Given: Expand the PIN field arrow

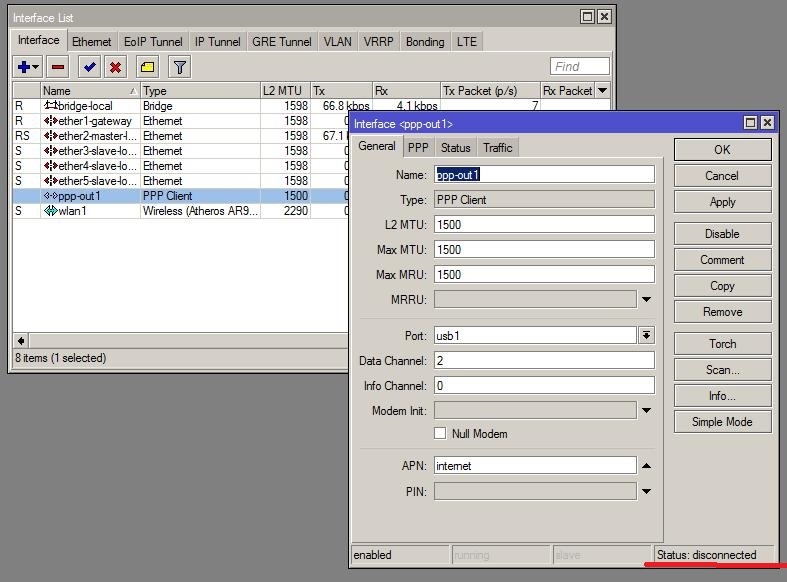Looking at the screenshot, I should click(x=646, y=492).
